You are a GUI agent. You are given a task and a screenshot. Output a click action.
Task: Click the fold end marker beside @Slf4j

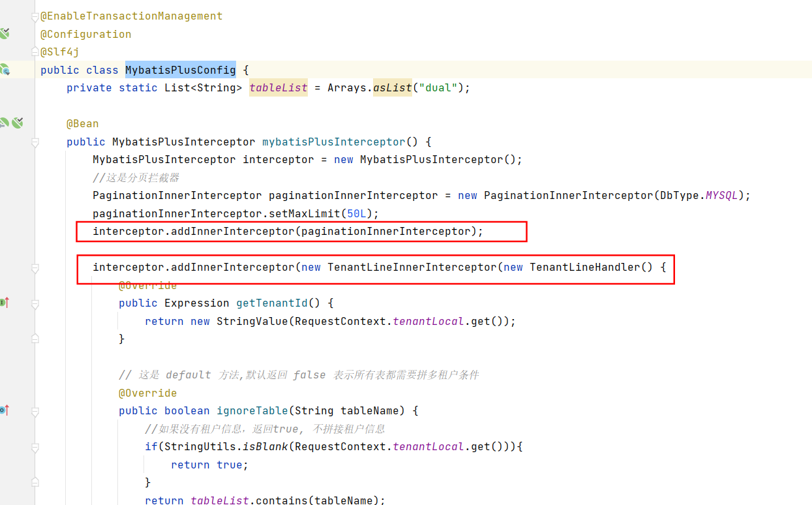pyautogui.click(x=35, y=52)
